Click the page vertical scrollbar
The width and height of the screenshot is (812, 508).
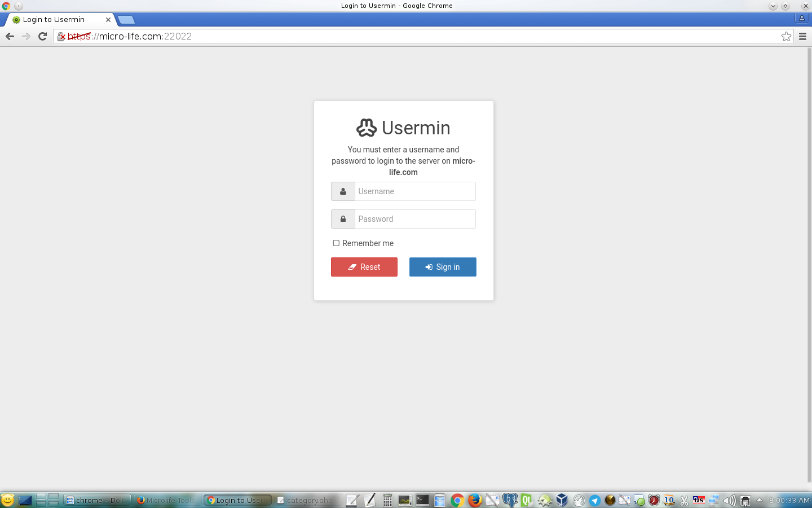click(809, 265)
